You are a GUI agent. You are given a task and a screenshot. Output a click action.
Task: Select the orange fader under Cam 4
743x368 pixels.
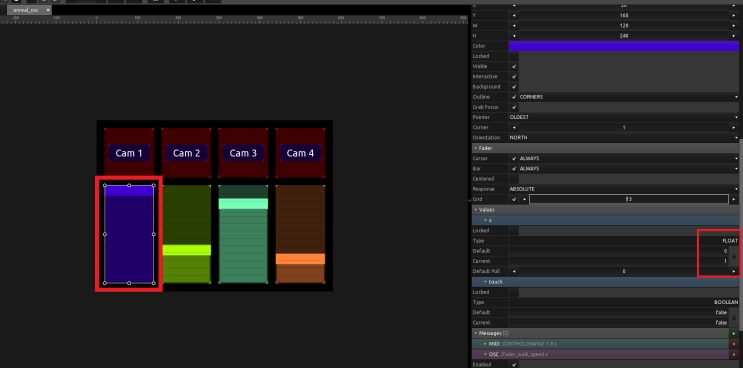pos(300,234)
